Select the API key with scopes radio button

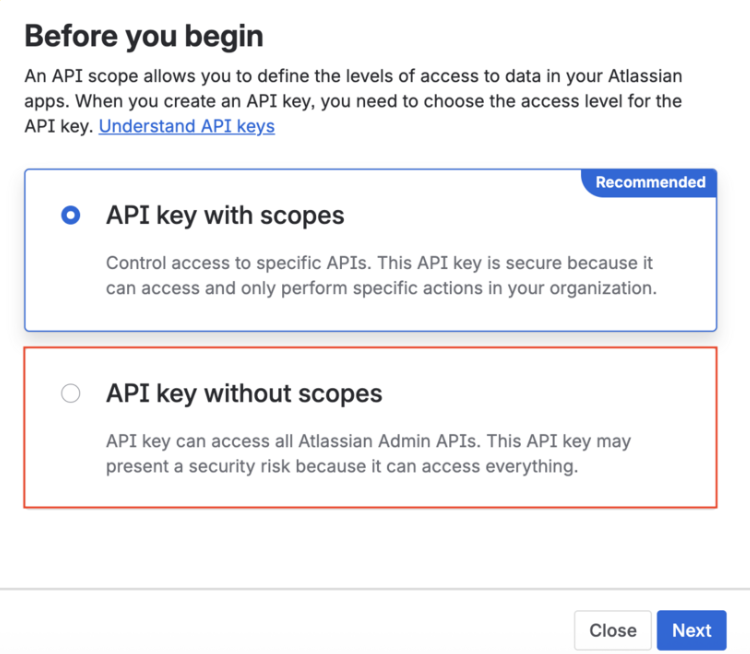tap(70, 215)
